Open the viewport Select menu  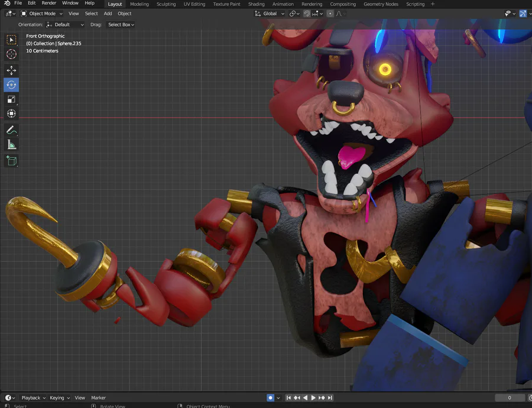(x=91, y=14)
